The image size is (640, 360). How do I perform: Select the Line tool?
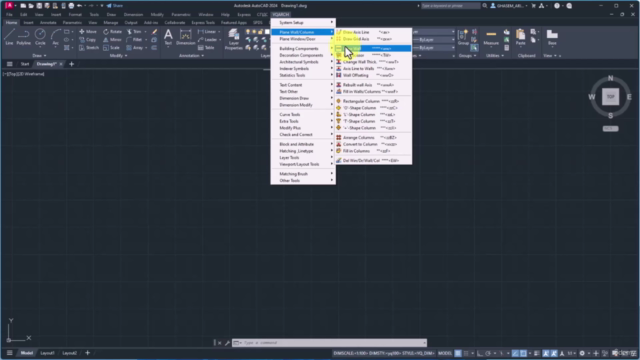[9, 37]
